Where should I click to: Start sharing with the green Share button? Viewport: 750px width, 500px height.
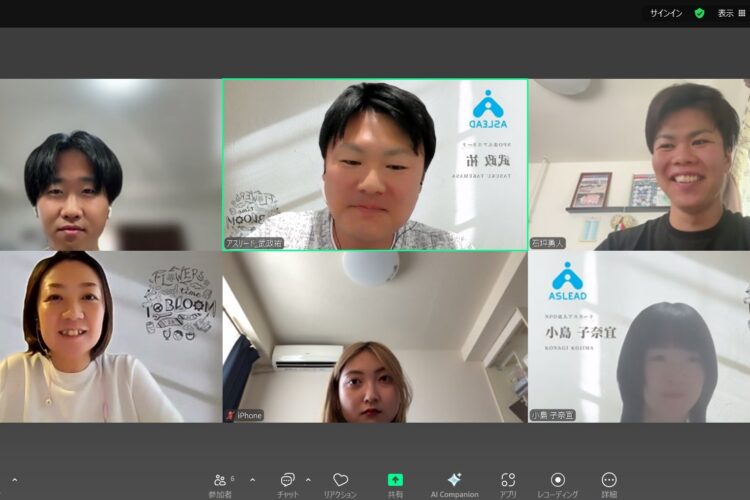(395, 485)
